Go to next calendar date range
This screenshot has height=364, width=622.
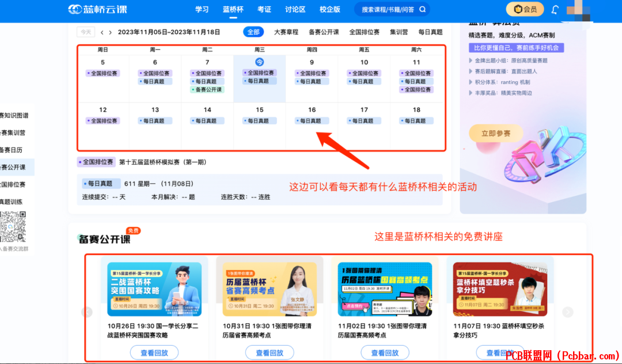pos(110,32)
